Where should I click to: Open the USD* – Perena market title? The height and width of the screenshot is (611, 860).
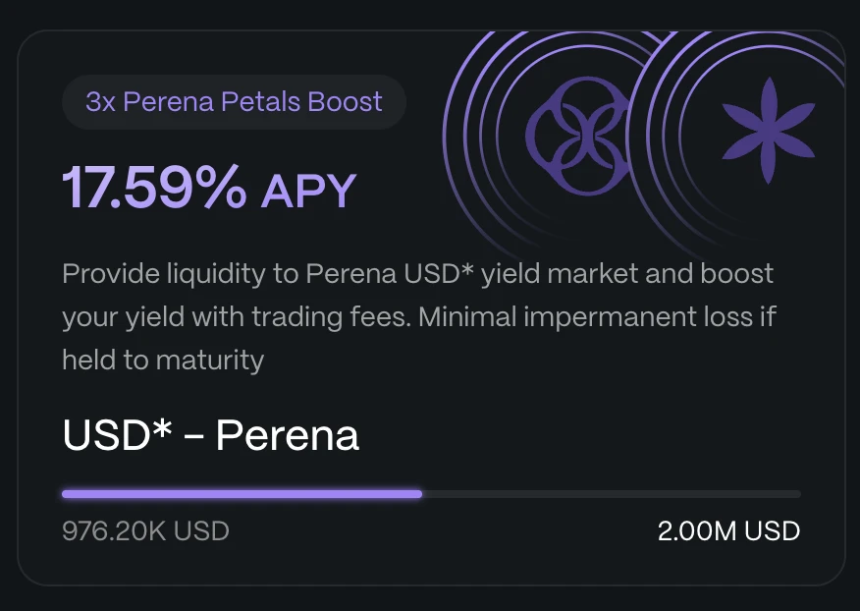point(210,435)
